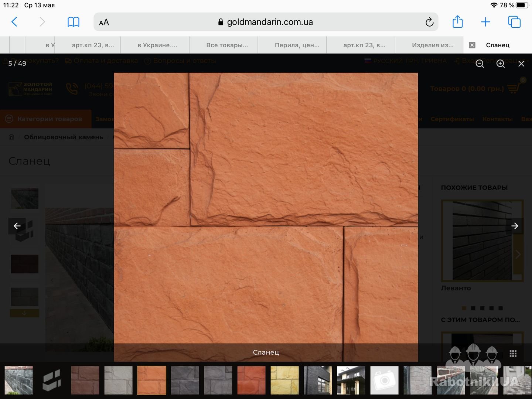Add new tab with plus icon
The width and height of the screenshot is (532, 399).
pos(485,22)
